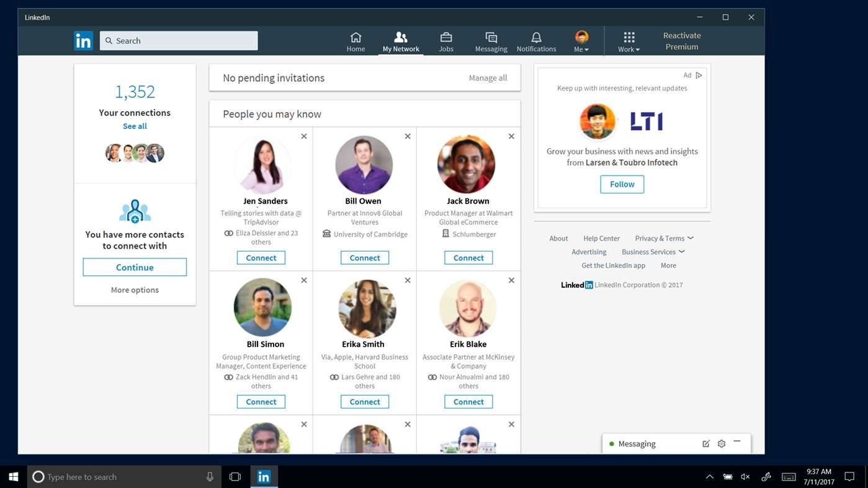This screenshot has width=868, height=488.
Task: Compose a new message in the Messaging panel
Action: point(705,443)
